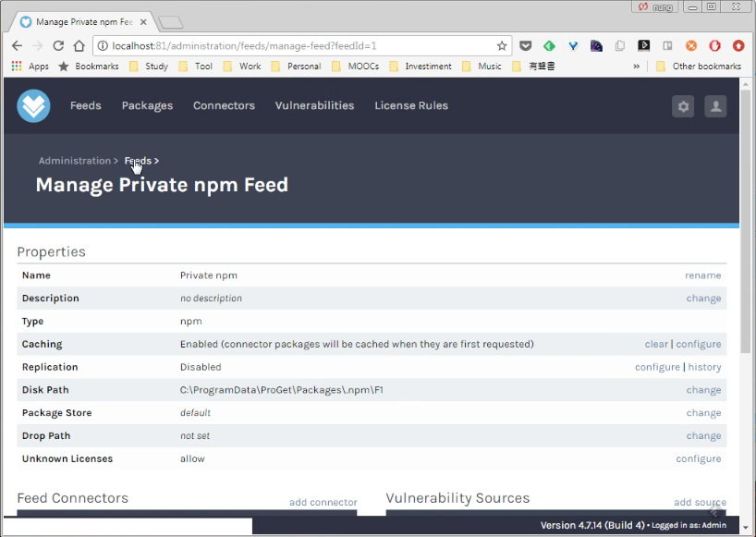Viewport: 756px width, 537px height.
Task: Open the Apps grid shortcut
Action: point(30,66)
